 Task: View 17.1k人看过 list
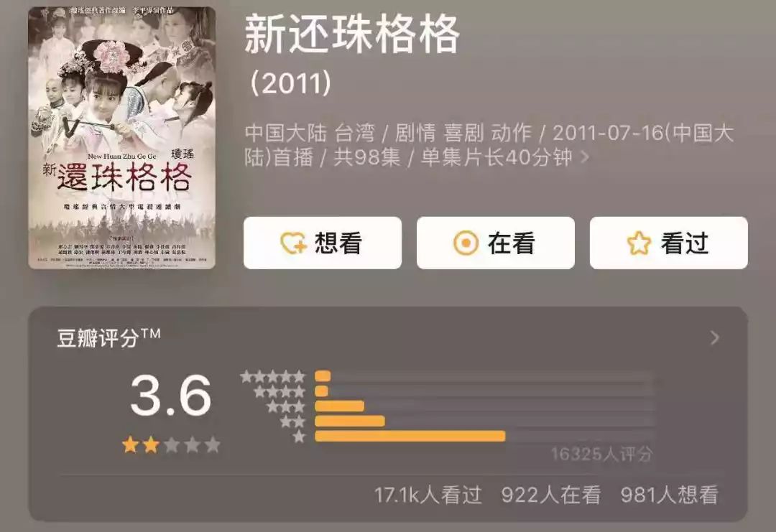point(428,495)
